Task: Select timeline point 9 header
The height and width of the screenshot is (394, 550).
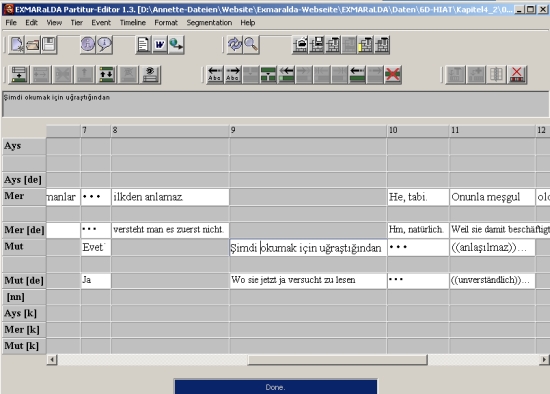Action: click(x=308, y=131)
